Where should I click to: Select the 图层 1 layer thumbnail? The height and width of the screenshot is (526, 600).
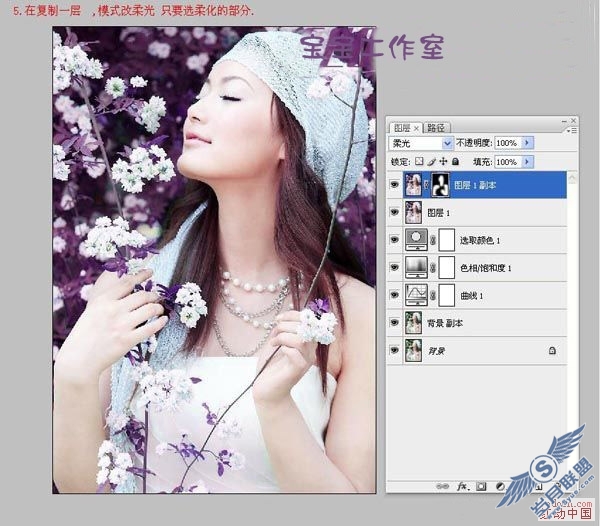tap(413, 212)
